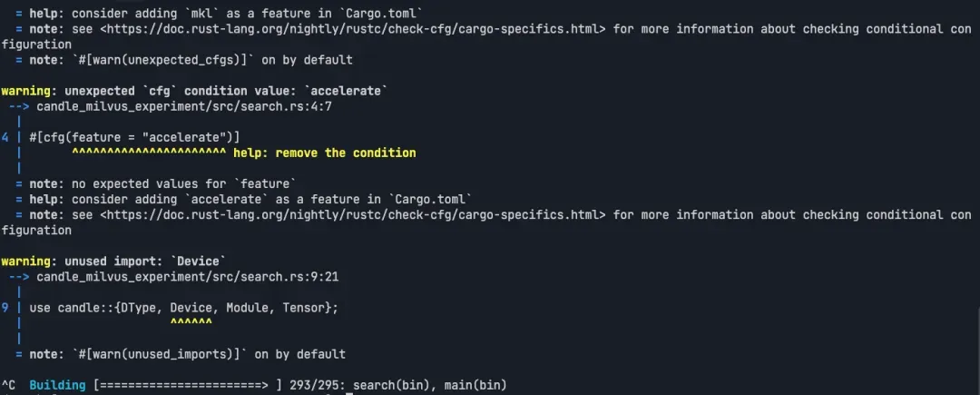The image size is (980, 395).
Task: Click line number 4 in the gutter
Action: tap(5, 137)
